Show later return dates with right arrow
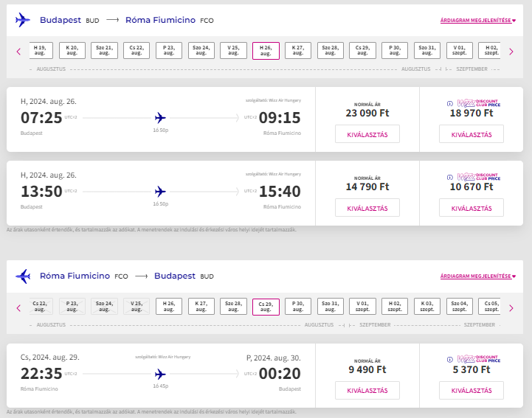The height and width of the screenshot is (418, 532). coord(511,307)
